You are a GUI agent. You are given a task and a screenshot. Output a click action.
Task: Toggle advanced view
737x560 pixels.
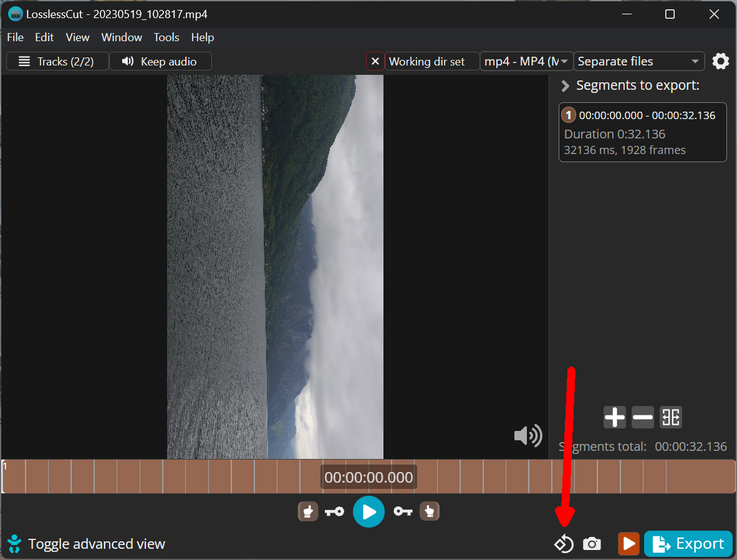[87, 544]
